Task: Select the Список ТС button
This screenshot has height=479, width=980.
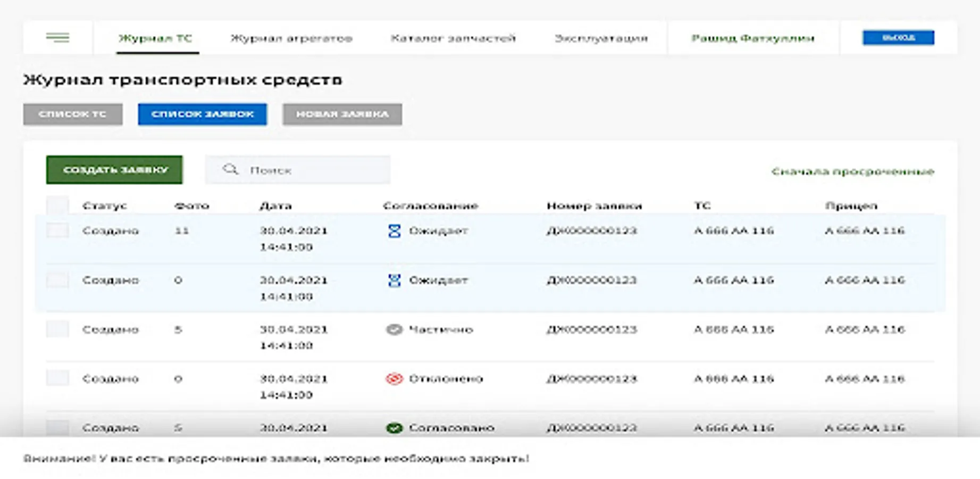Action: tap(73, 114)
